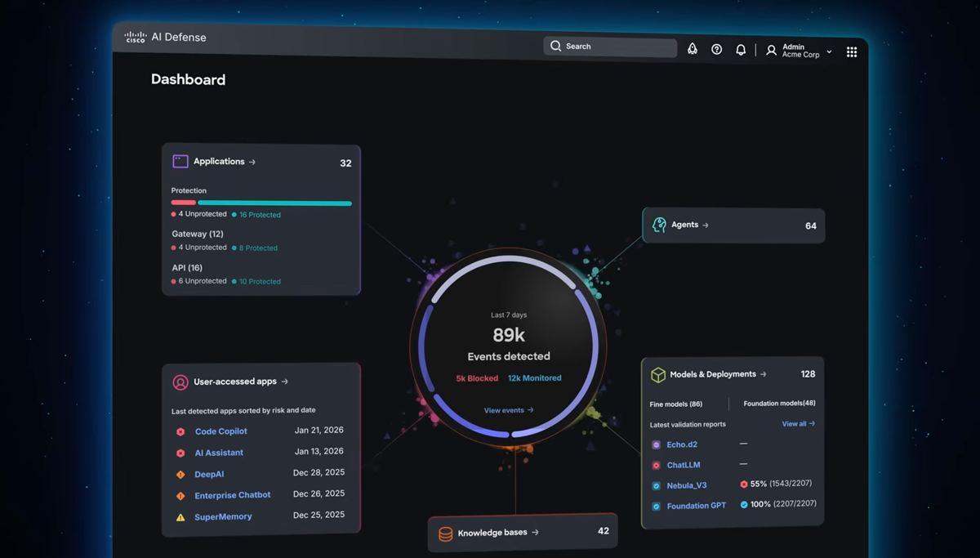Click the Knowledge bases count 42
980x558 pixels.
tap(604, 531)
